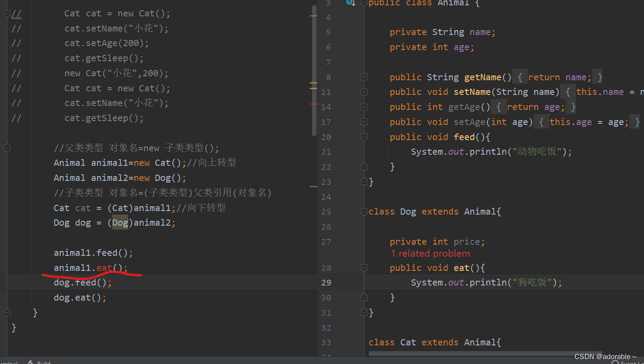The height and width of the screenshot is (364, 644).
Task: Click the 'dog' variable in 'Dog dog ='
Action: [x=83, y=223]
